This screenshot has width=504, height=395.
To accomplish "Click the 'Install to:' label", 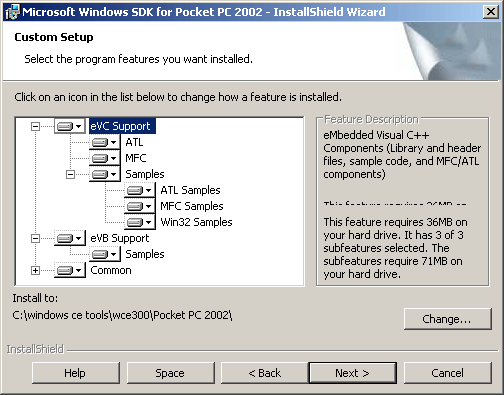I will [35, 298].
